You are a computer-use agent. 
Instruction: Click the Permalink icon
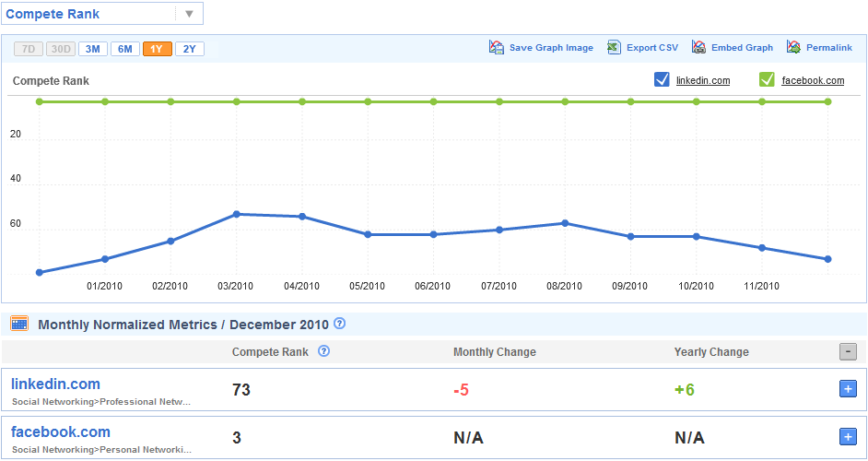point(793,47)
